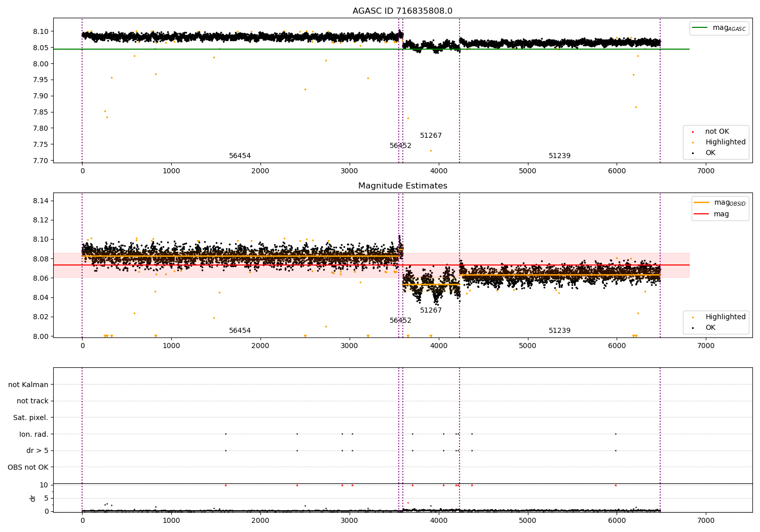Screen dimensions: 760x532
Task: Click observation label 51239 in top plot
Action: 559,156
